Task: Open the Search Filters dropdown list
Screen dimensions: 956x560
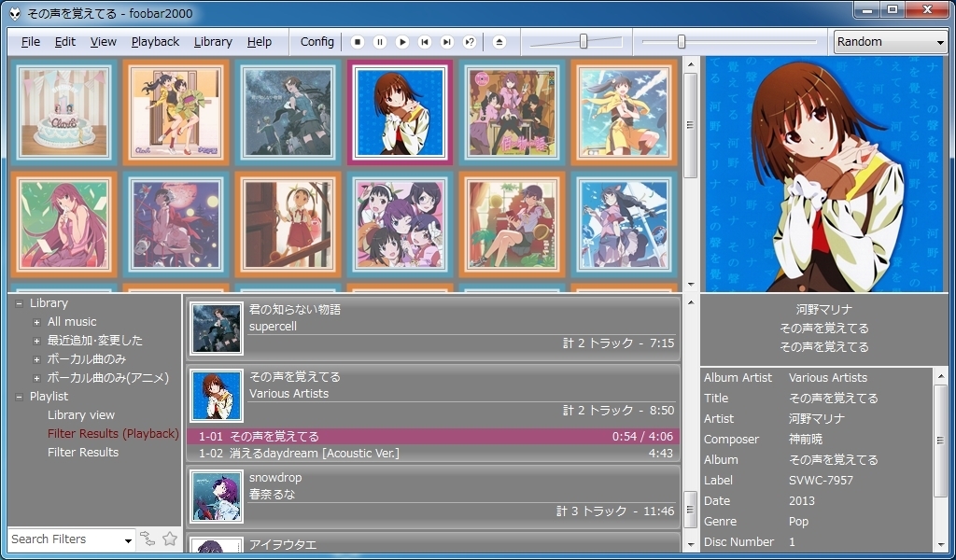Action: point(127,539)
